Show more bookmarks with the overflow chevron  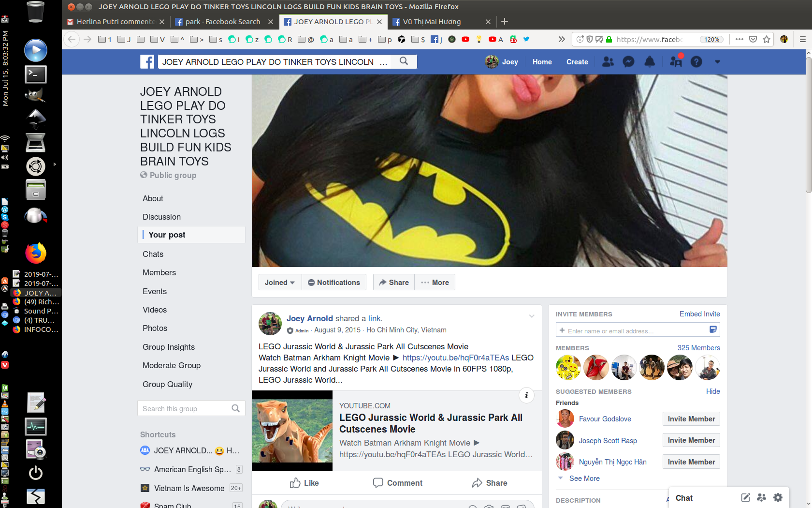point(561,39)
